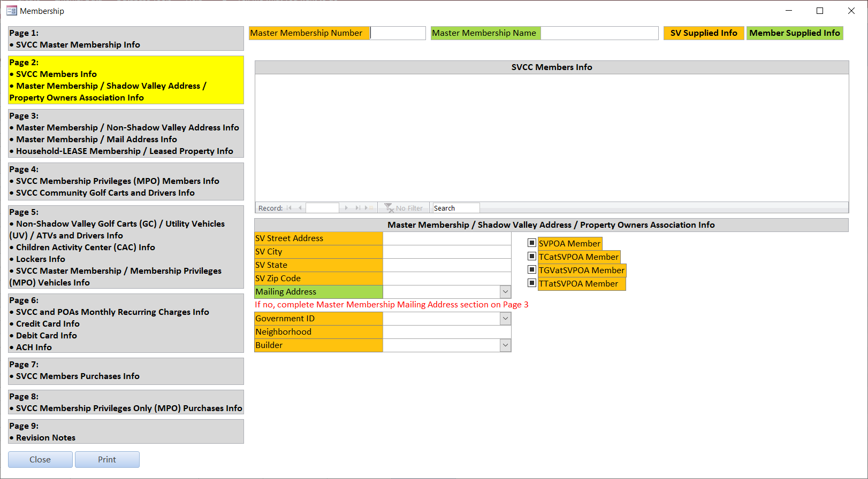
Task: Click the Mailing Address green label
Action: pyautogui.click(x=318, y=292)
